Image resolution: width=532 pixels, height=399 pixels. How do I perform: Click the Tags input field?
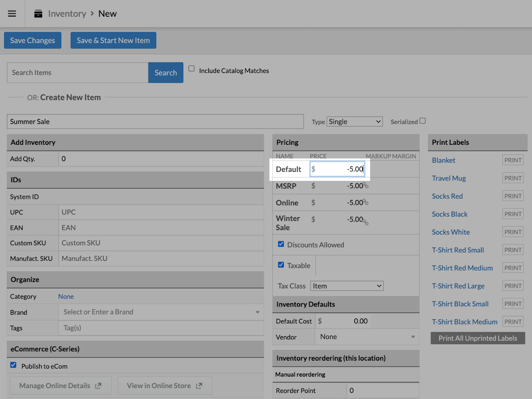[x=161, y=328]
